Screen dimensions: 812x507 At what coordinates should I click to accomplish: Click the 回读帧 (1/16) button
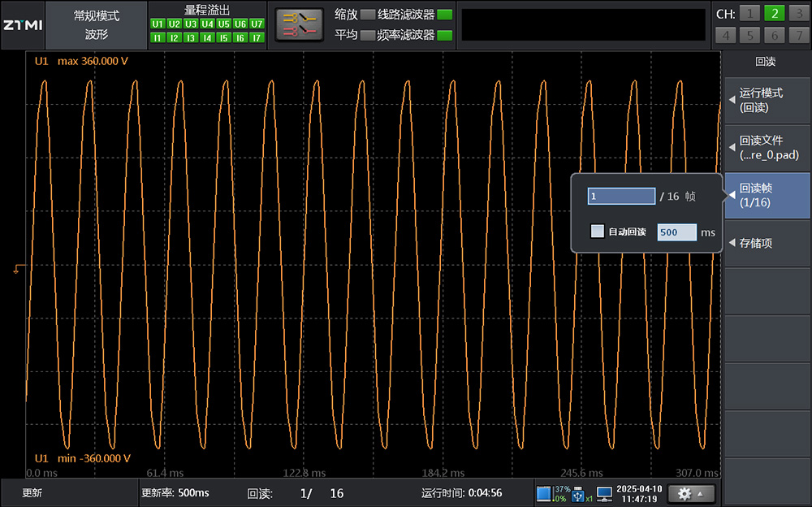pos(767,195)
